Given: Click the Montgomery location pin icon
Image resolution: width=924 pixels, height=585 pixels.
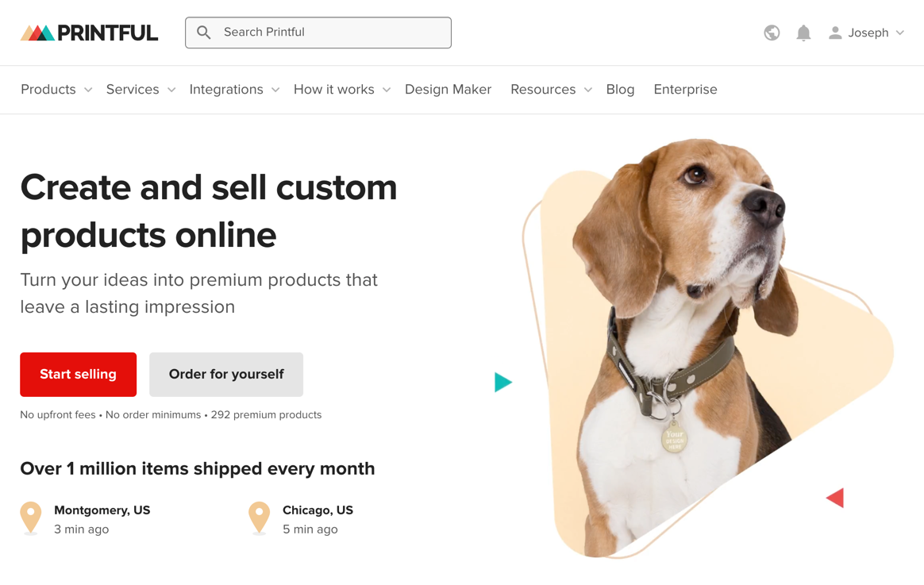Looking at the screenshot, I should (30, 518).
